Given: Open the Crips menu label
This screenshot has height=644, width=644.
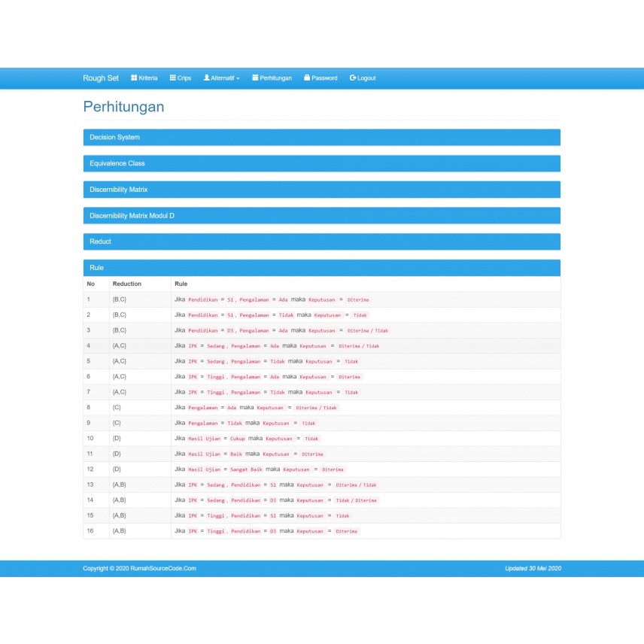Looking at the screenshot, I should click(184, 78).
